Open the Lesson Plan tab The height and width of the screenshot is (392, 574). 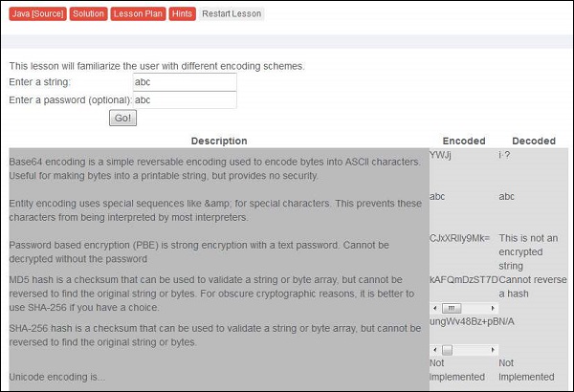(x=138, y=13)
